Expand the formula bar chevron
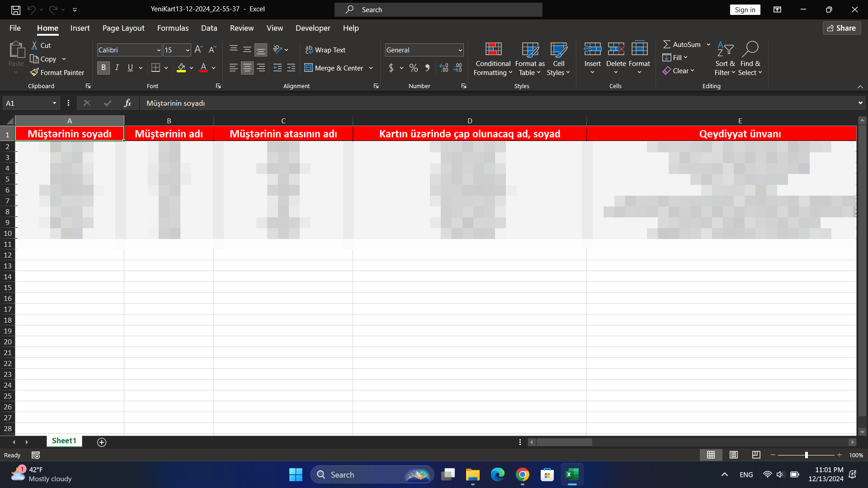The width and height of the screenshot is (868, 488). click(x=860, y=103)
